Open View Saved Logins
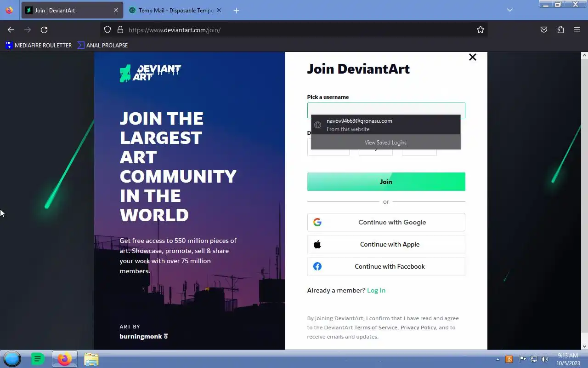This screenshot has width=588, height=368. 385,142
